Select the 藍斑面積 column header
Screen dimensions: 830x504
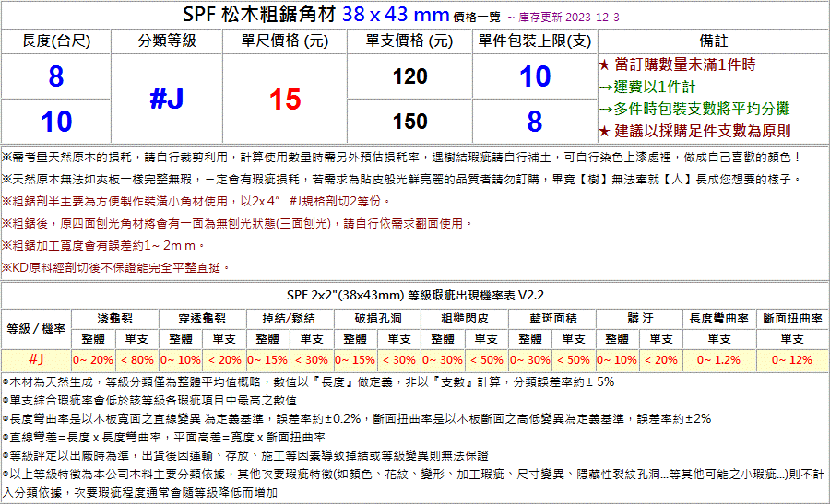552,319
